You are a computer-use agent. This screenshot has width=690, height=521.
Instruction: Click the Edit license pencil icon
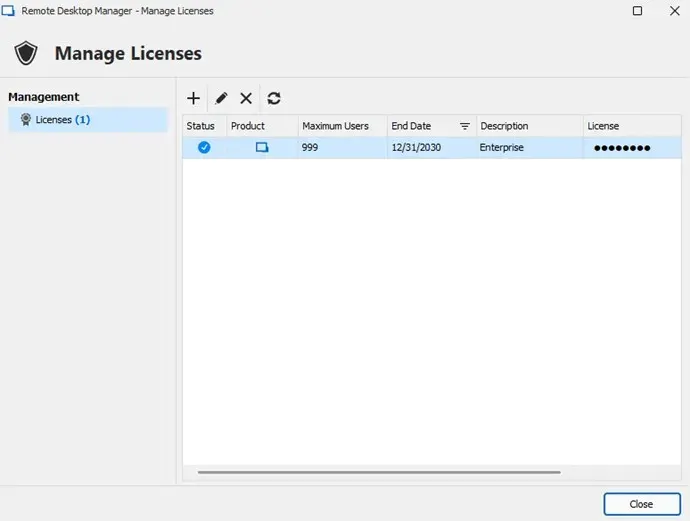pos(221,98)
